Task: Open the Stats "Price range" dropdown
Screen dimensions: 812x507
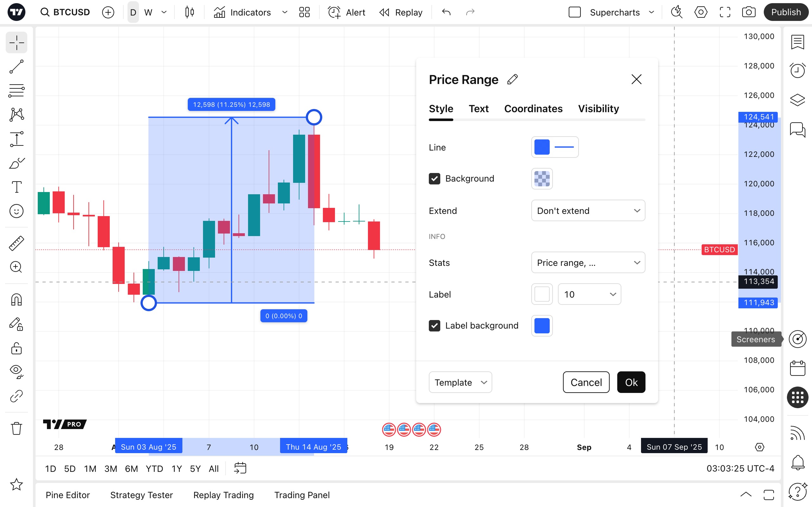Action: (588, 263)
